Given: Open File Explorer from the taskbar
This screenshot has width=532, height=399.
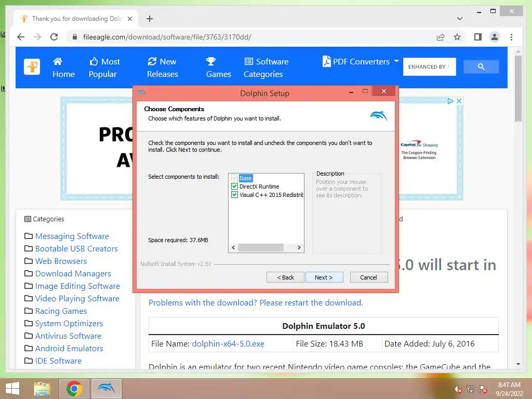Looking at the screenshot, I should pyautogui.click(x=42, y=389).
